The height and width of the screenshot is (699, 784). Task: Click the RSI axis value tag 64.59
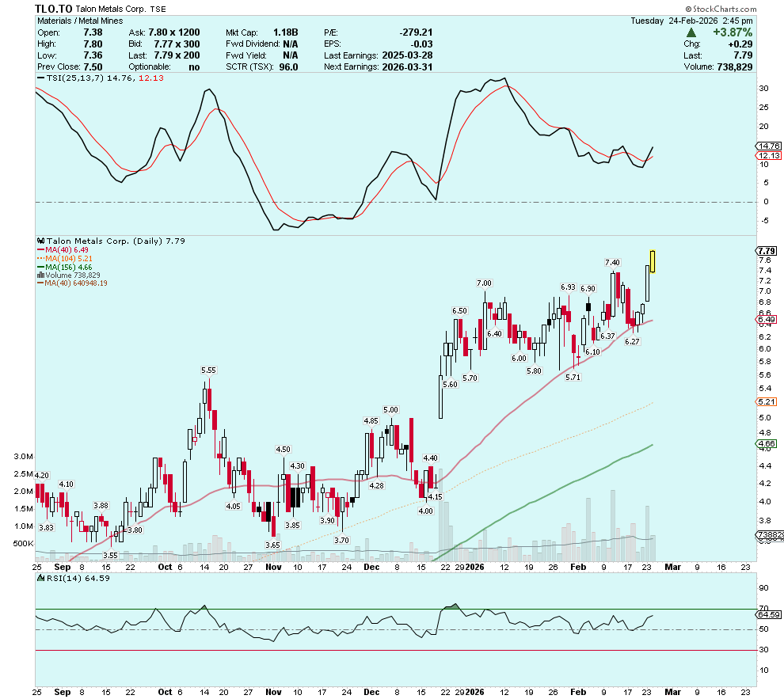[768, 614]
